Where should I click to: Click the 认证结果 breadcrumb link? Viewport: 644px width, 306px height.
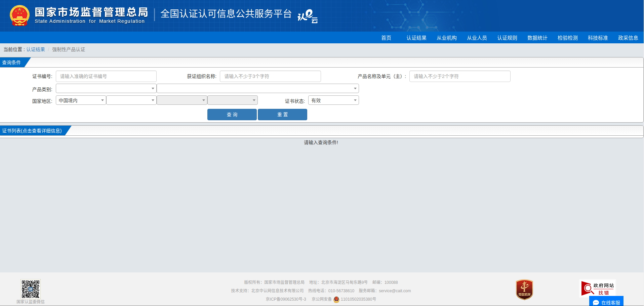[x=36, y=49]
